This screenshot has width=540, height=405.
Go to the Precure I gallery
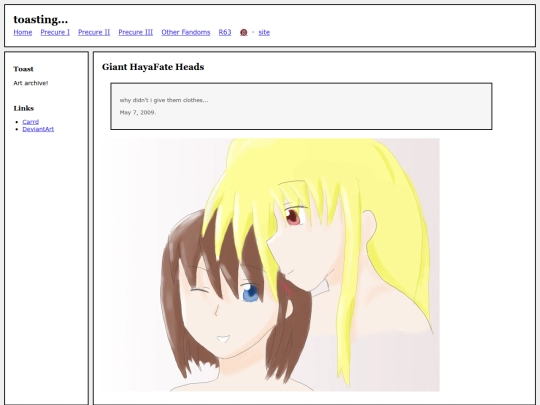[55, 32]
